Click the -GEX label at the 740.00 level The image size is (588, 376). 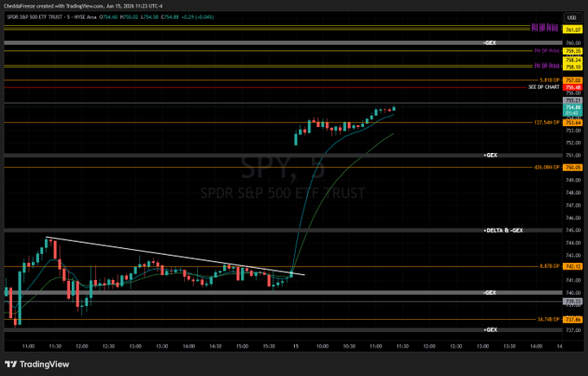489,292
